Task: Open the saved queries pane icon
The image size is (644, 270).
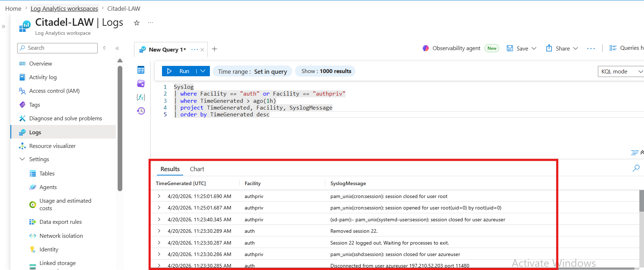Action: tap(141, 83)
